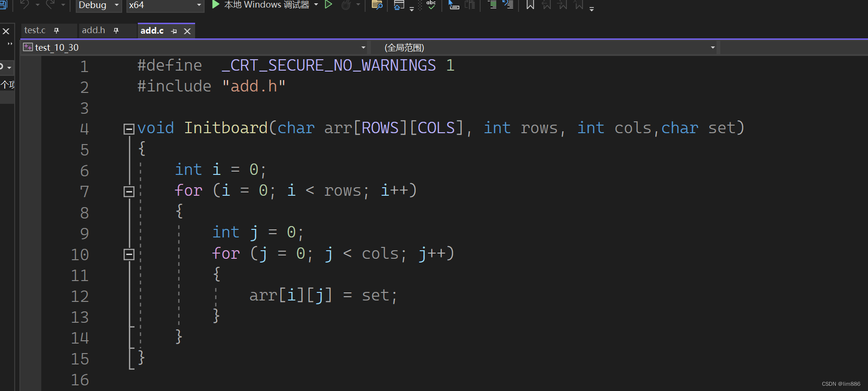Open the Redo history dropdown arrow
868x391 pixels.
tap(63, 5)
